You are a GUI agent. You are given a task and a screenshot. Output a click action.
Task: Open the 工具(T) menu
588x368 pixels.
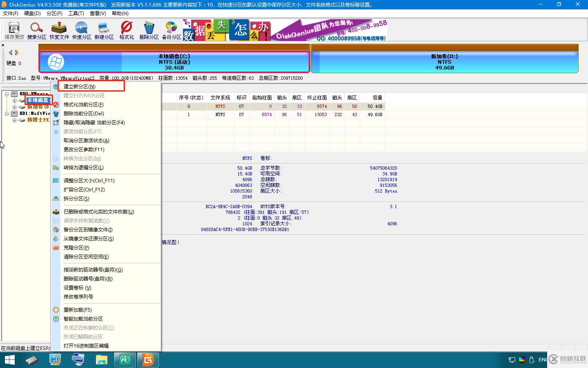click(x=76, y=13)
